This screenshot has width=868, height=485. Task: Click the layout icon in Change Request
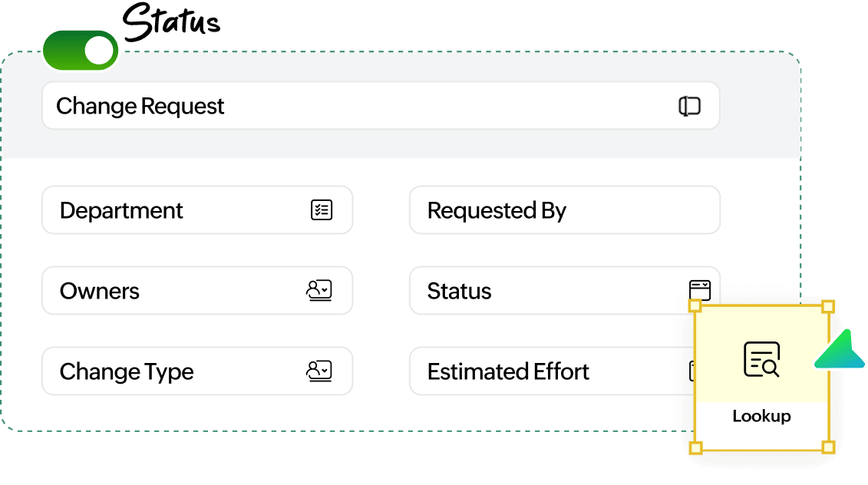tap(690, 106)
